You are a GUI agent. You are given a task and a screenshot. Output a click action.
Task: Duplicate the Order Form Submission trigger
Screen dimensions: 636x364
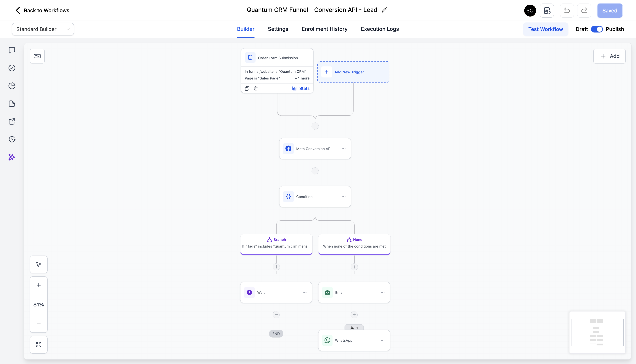pos(247,88)
